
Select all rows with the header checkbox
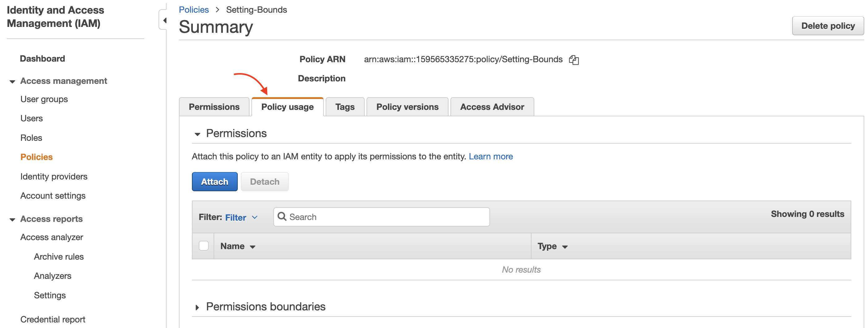(203, 246)
